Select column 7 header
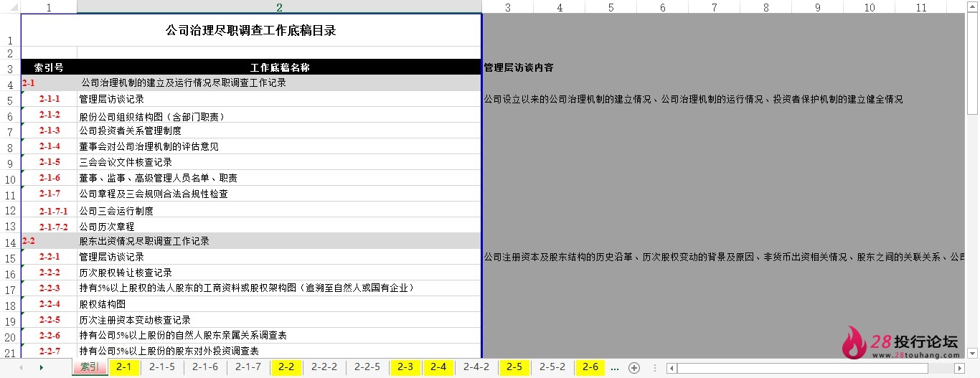Viewport: 980px width, 378px height. pos(715,7)
